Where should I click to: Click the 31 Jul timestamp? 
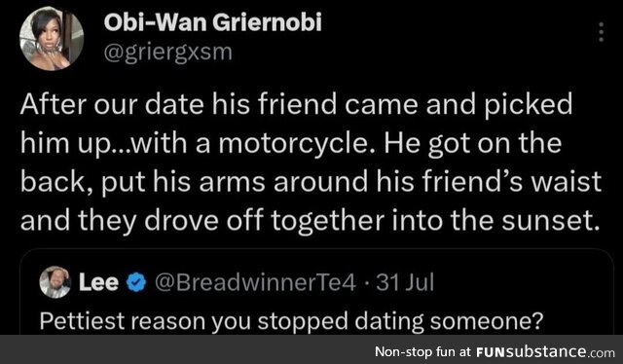tap(405, 282)
